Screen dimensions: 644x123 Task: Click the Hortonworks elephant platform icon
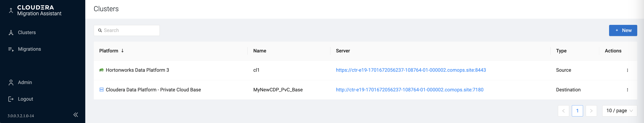[x=101, y=70]
